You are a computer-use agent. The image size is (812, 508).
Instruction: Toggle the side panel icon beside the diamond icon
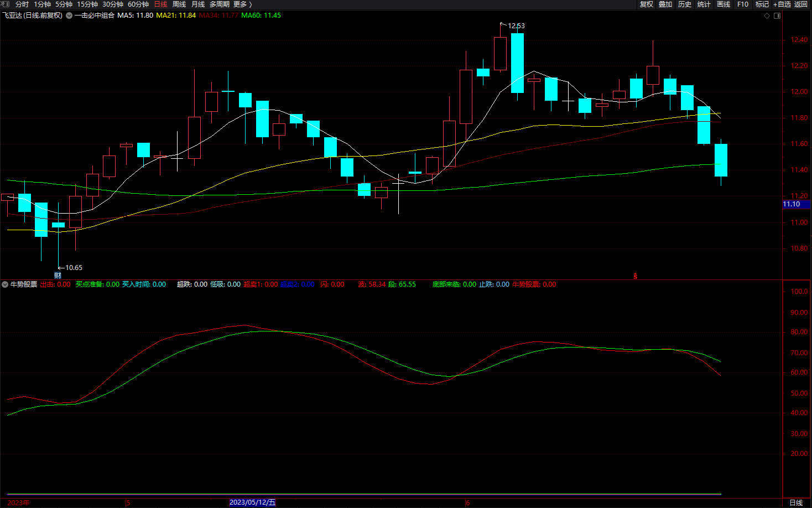pyautogui.click(x=777, y=15)
